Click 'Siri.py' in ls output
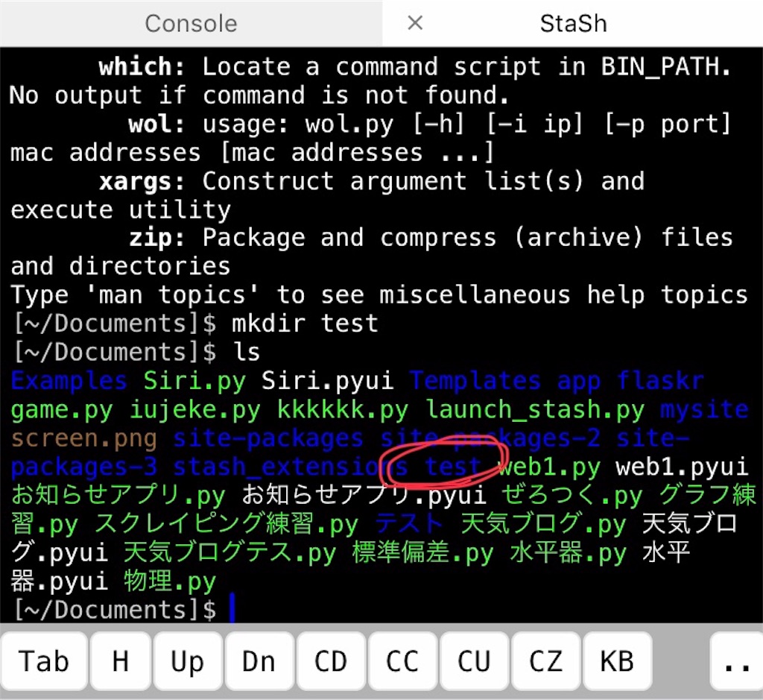Viewport: 763px width, 700px height. click(x=194, y=380)
